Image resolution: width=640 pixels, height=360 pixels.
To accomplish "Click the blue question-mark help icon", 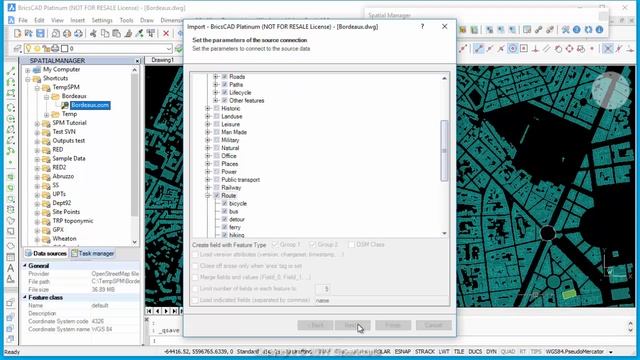I will click(x=576, y=30).
